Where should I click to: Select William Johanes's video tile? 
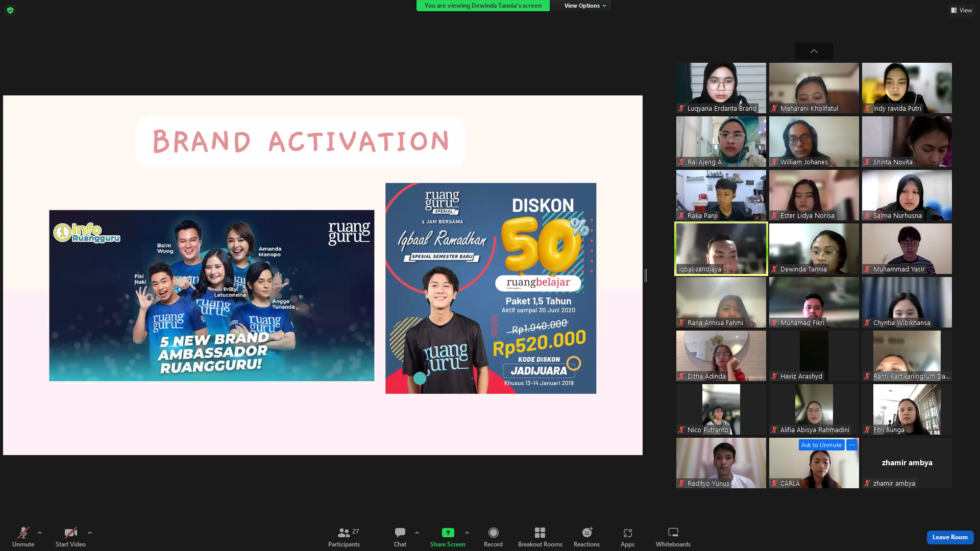(814, 141)
